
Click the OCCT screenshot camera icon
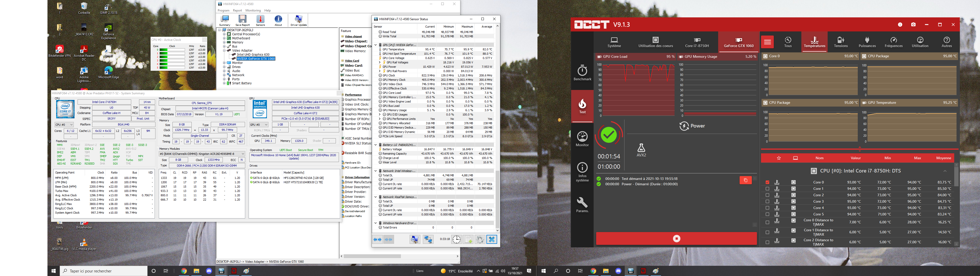913,24
